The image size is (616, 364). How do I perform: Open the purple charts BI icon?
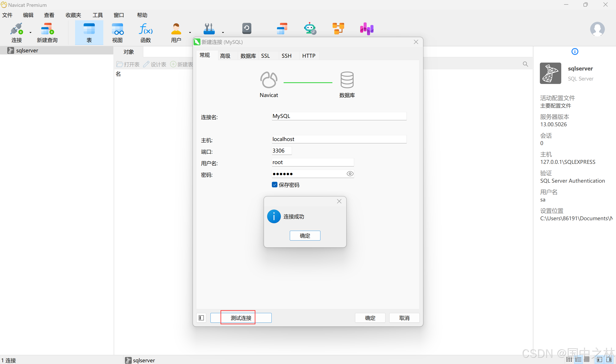[x=367, y=29]
